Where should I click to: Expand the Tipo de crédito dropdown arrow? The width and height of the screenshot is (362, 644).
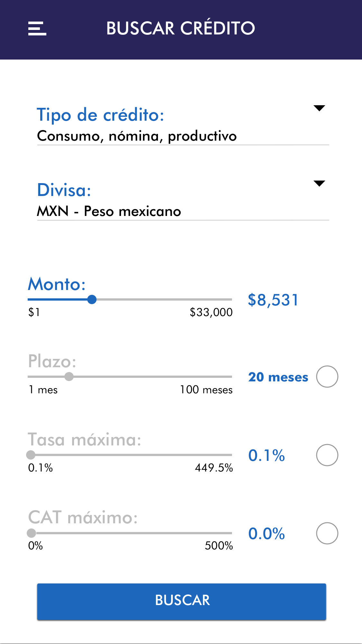pyautogui.click(x=319, y=108)
